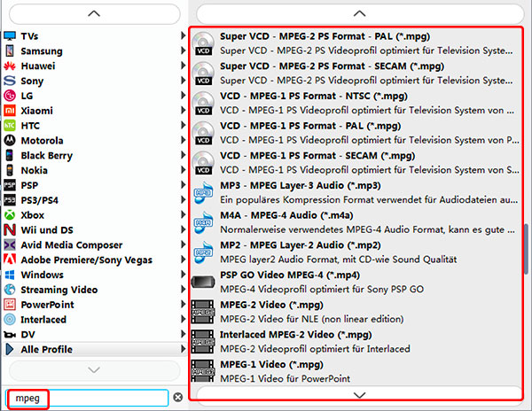Expand the Samsung submenu arrow
Viewport: 532px width, 411px height.
[183, 50]
